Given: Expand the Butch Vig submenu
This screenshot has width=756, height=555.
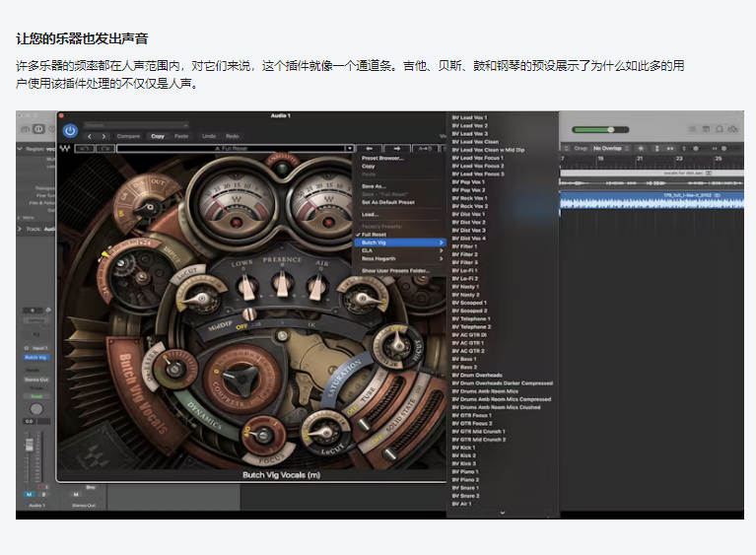Looking at the screenshot, I should point(399,243).
